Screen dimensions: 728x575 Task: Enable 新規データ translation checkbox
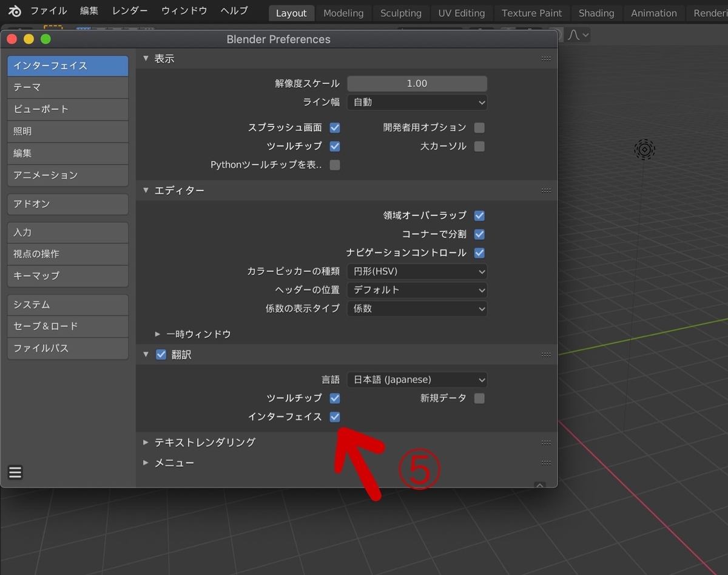[x=479, y=398]
